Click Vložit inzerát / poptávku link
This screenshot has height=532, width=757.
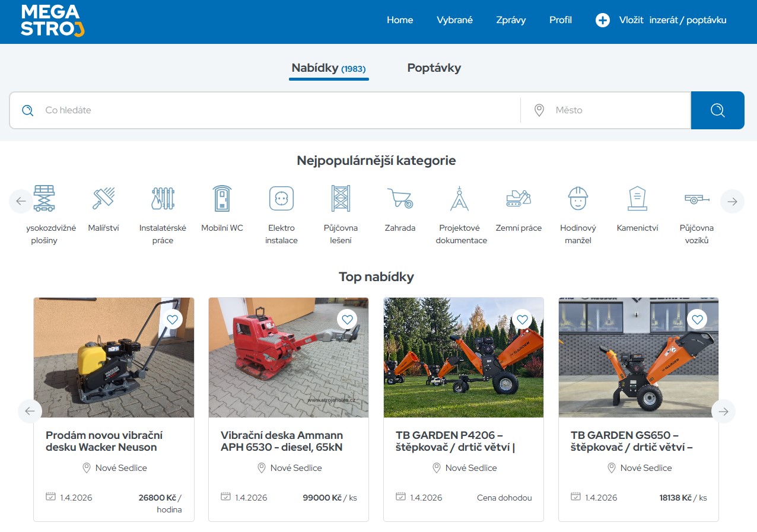(x=673, y=20)
